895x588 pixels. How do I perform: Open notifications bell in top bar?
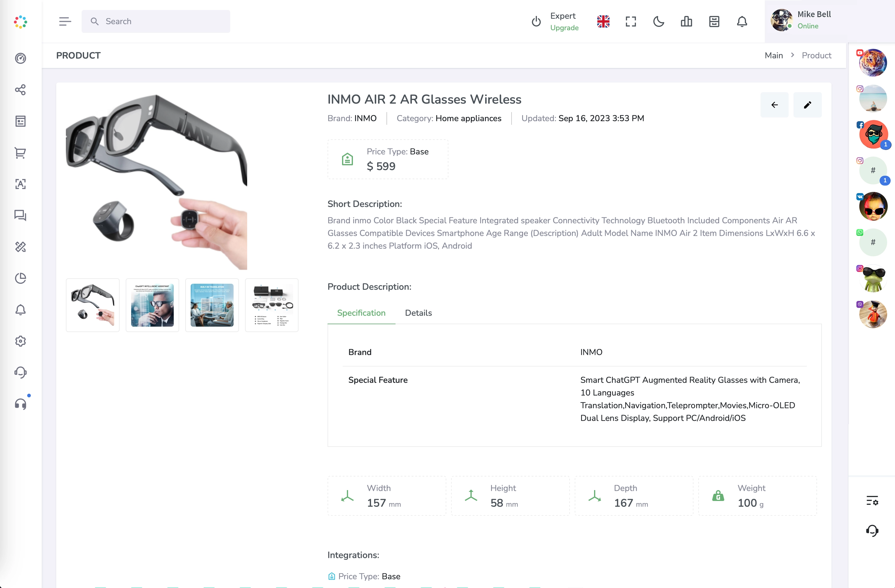coord(742,21)
